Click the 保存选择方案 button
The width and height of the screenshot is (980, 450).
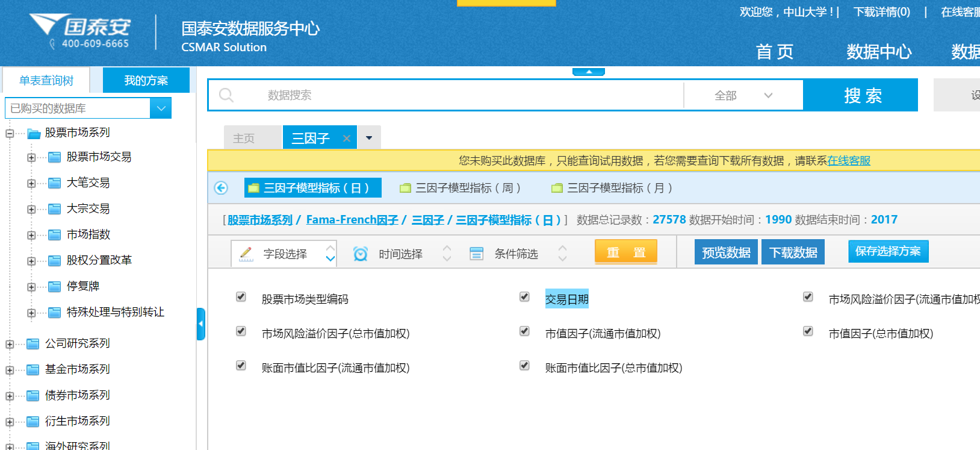point(889,251)
